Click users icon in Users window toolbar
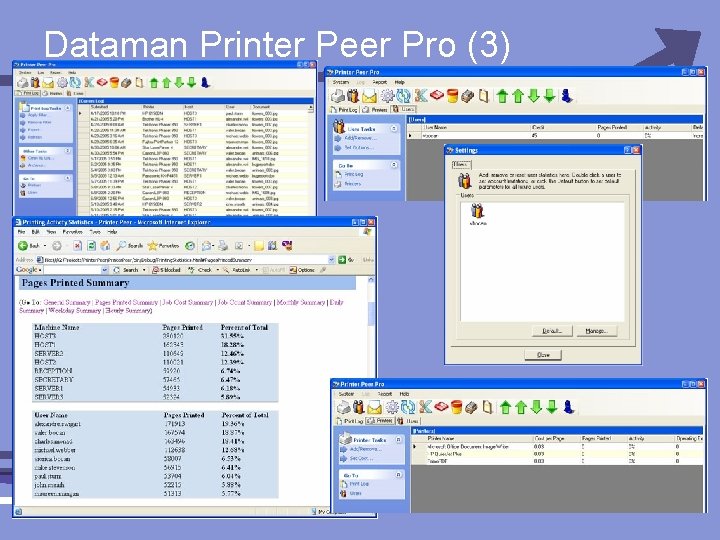 (x=353, y=96)
